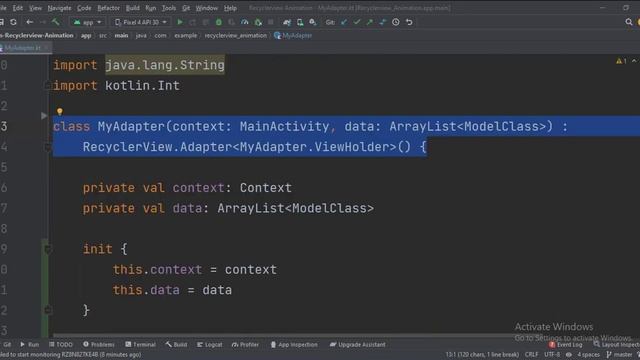Click the 'java.lang.String' import text
640x360 pixels.
pos(165,65)
